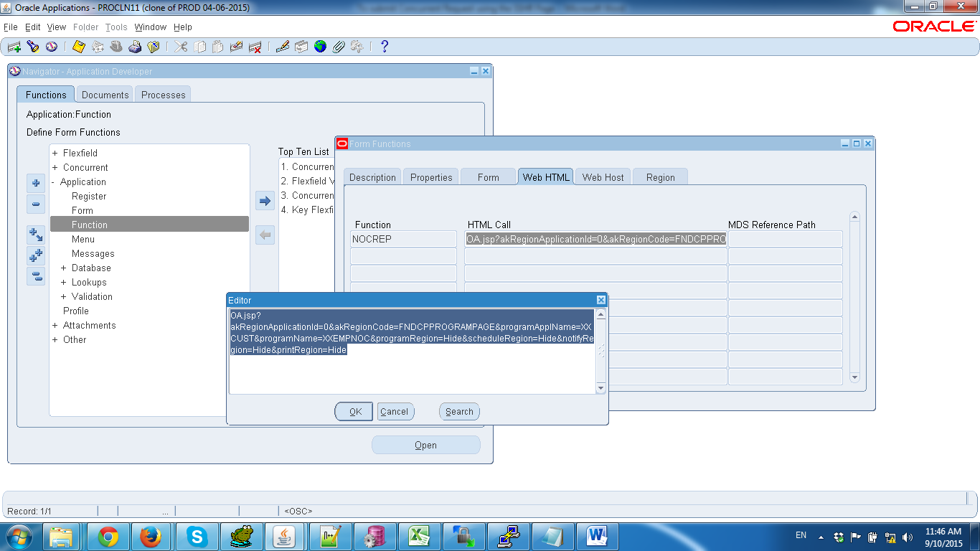
Task: Switch to the Description tab in Form Functions
Action: [x=372, y=177]
